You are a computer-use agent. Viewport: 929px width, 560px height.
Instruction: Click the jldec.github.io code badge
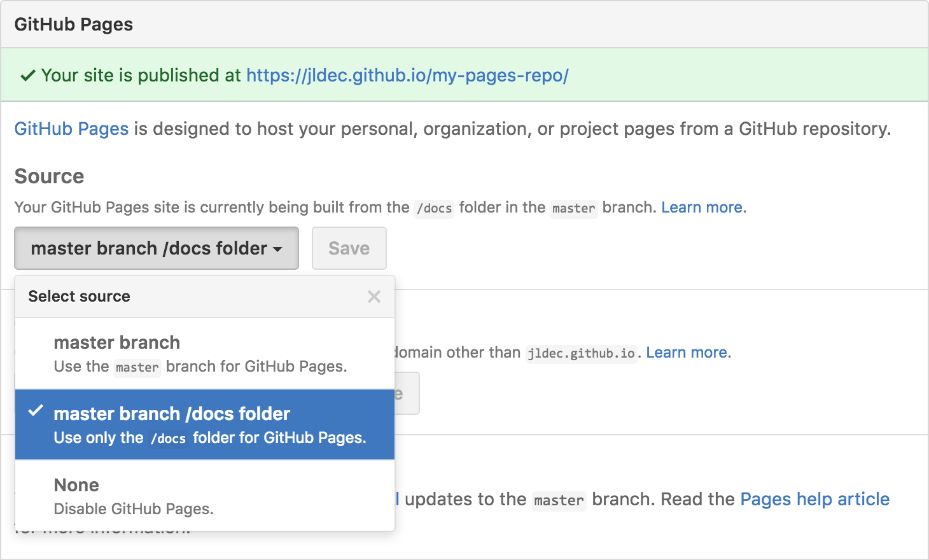pyautogui.click(x=580, y=353)
